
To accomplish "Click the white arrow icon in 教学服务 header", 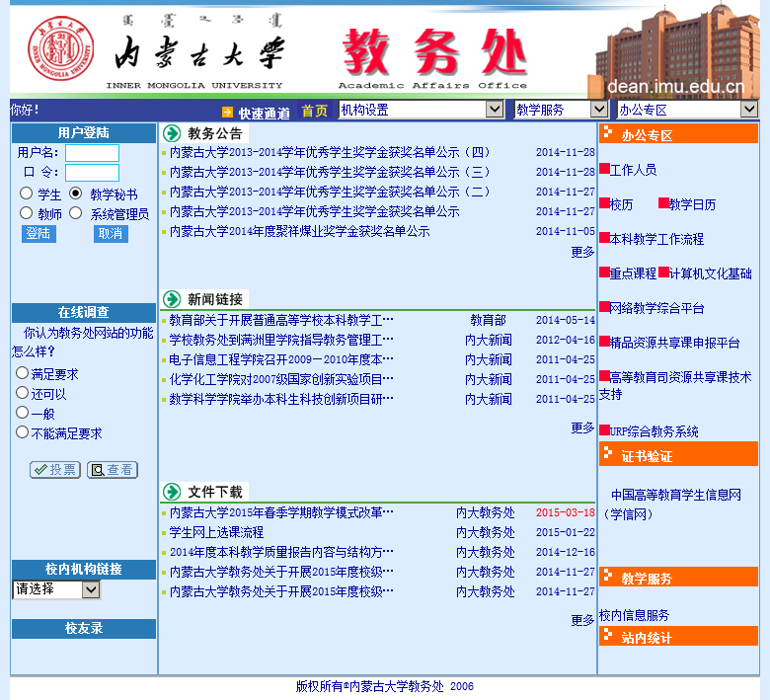I will (608, 575).
